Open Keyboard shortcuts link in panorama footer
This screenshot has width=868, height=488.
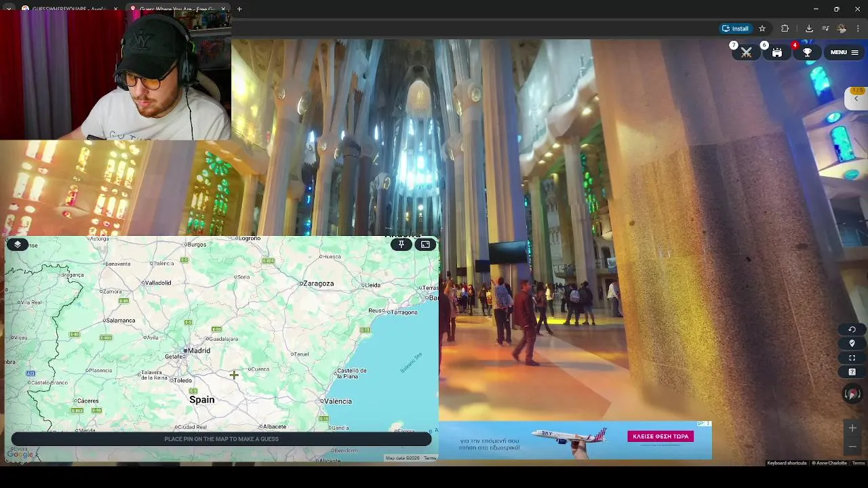coord(787,463)
